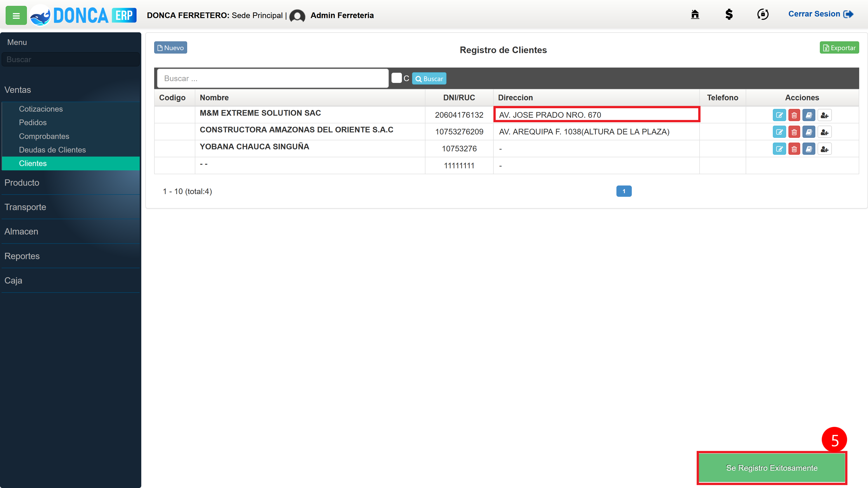Screen dimensions: 868x488
Task: Expand the Reportes menu section
Action: pos(71,256)
